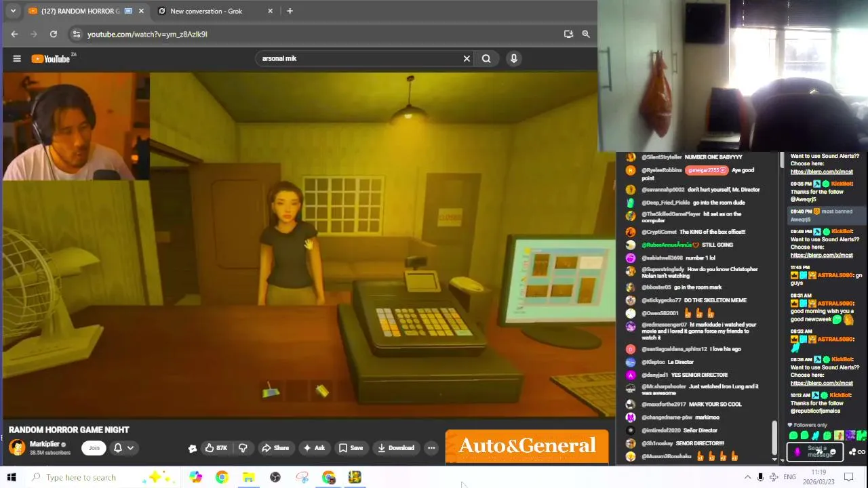Open the zoom magnifier in the address bar
The height and width of the screenshot is (488, 868).
point(586,34)
